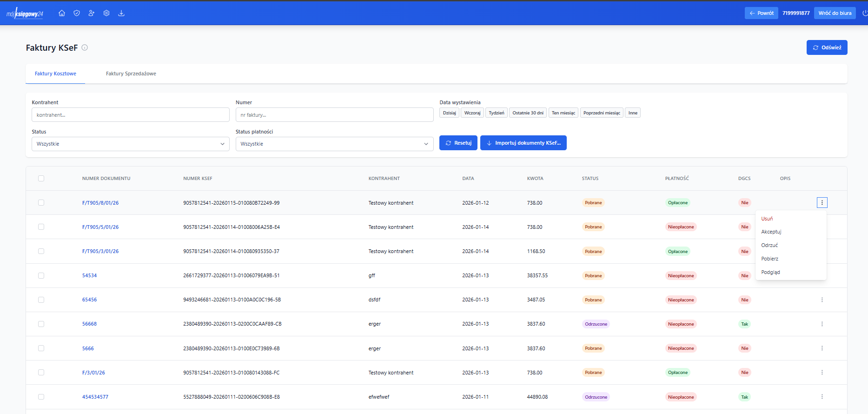Select Akceptuj from the context menu
Screen dimensions: 868x414
point(771,232)
